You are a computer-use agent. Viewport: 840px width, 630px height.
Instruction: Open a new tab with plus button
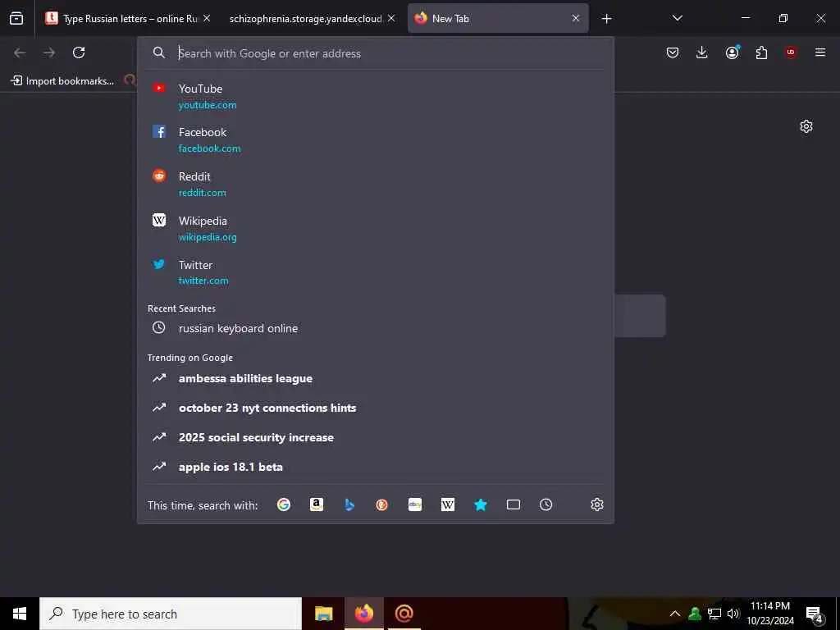(606, 19)
